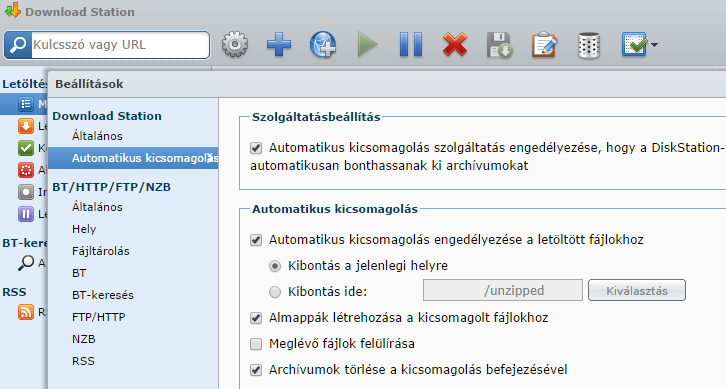Click the floppy disk download icon
Viewport: 726px width, 389px height.
click(x=500, y=45)
